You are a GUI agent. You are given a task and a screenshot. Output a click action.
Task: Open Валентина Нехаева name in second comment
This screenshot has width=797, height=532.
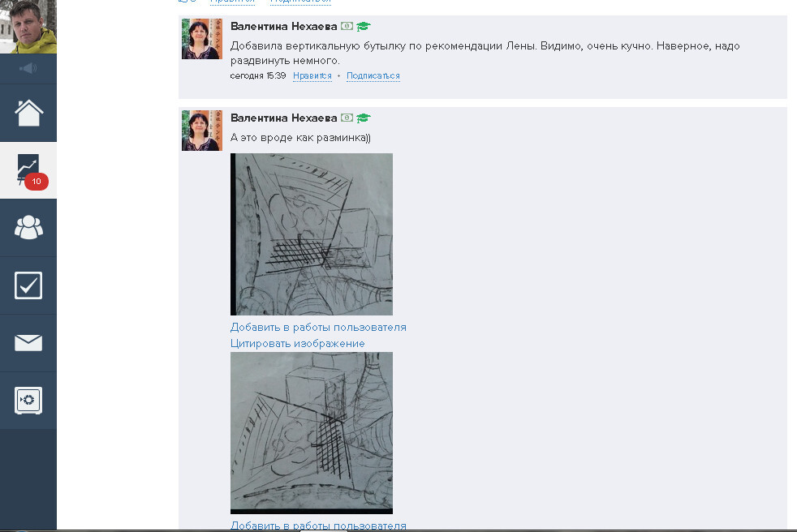point(283,118)
